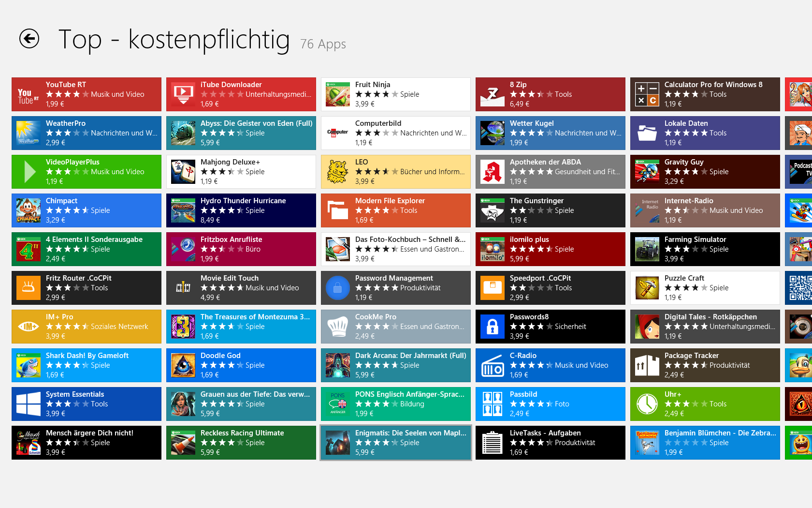Open the Speedport .CoCPit icon

(x=493, y=288)
